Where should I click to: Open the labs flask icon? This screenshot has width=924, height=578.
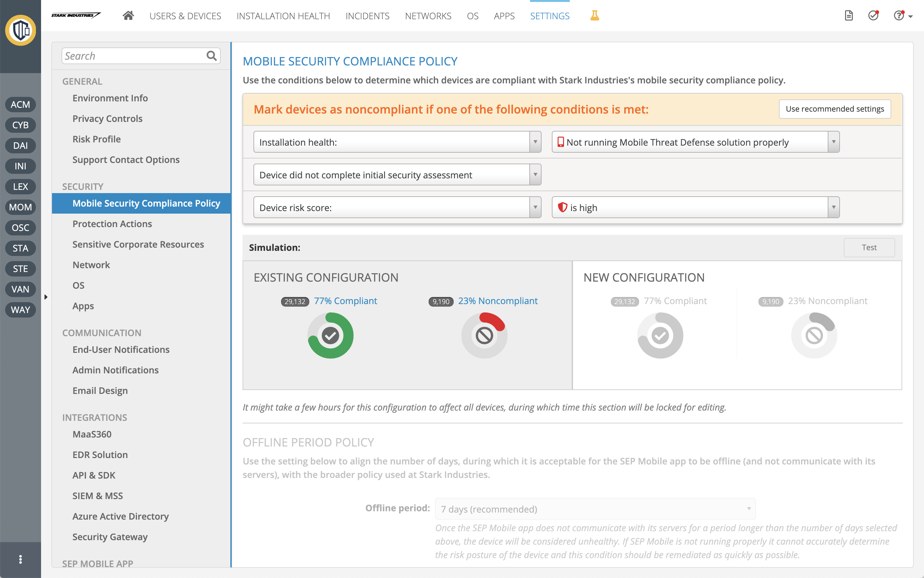(x=595, y=16)
